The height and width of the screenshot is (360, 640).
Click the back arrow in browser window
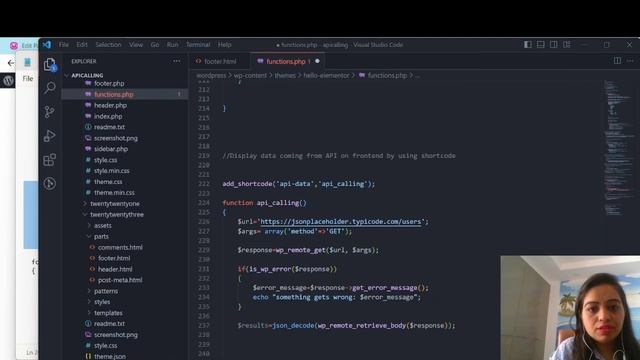click(x=11, y=62)
